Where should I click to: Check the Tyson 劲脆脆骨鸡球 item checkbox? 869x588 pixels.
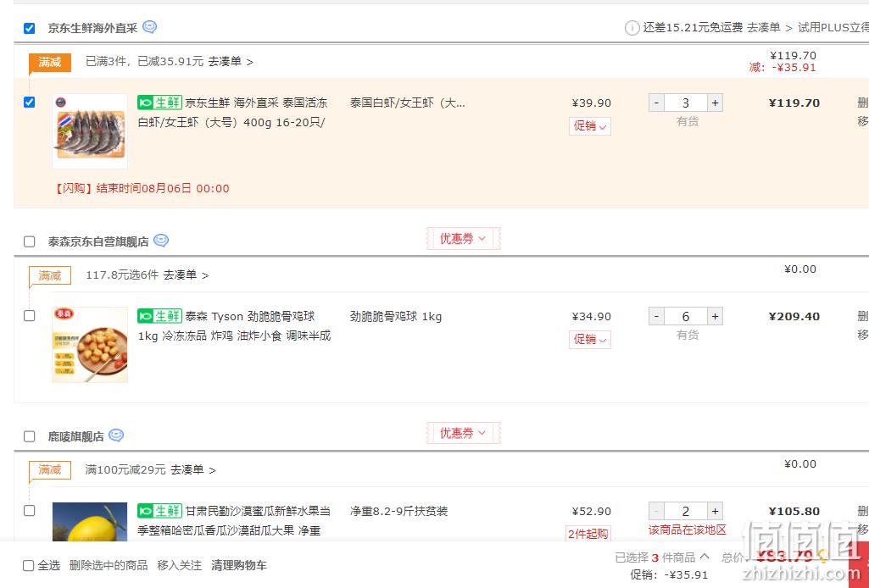30,316
